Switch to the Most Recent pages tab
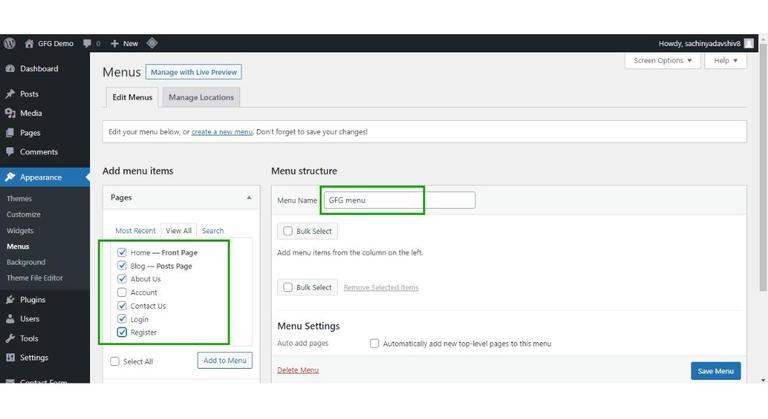Viewport: 768px width, 419px height. coord(135,231)
